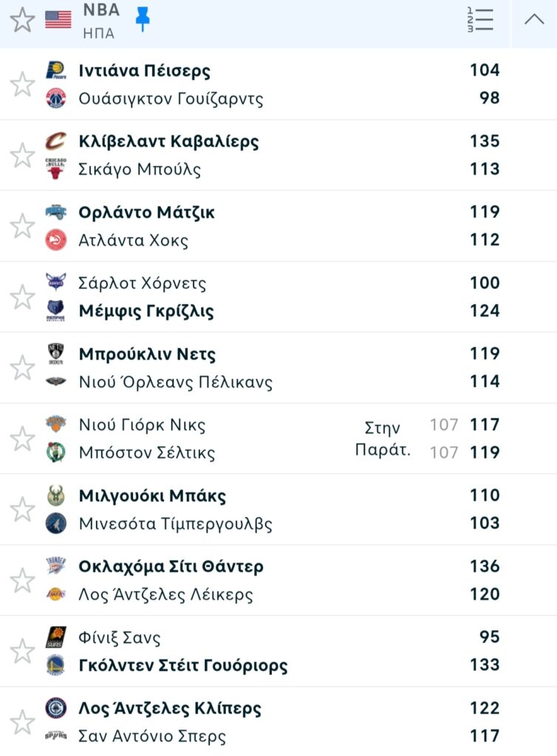The height and width of the screenshot is (756, 557).
Task: Click the Λος Άντζελες Κλίπερς team name
Action: pyautogui.click(x=170, y=709)
